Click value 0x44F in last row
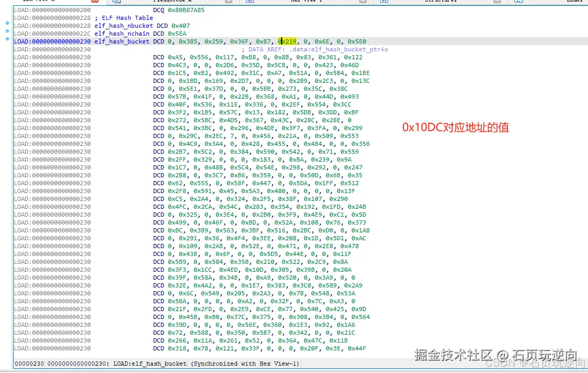Viewport: 588px width, 373px height. click(357, 349)
